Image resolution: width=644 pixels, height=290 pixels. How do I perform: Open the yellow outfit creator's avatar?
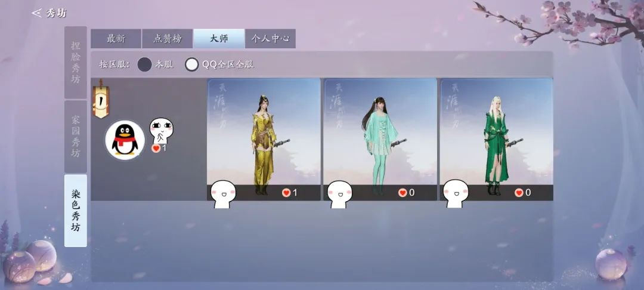[223, 194]
